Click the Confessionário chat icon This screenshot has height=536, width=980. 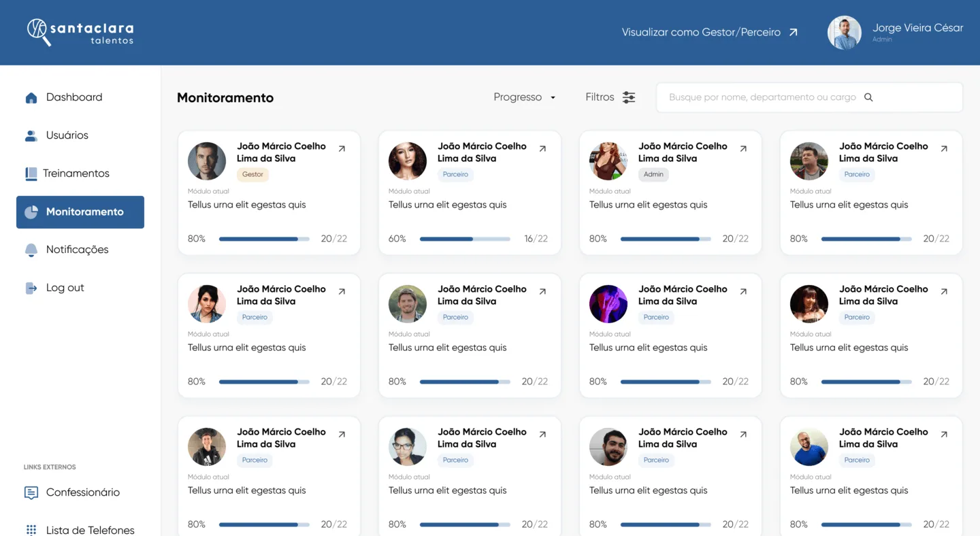31,492
